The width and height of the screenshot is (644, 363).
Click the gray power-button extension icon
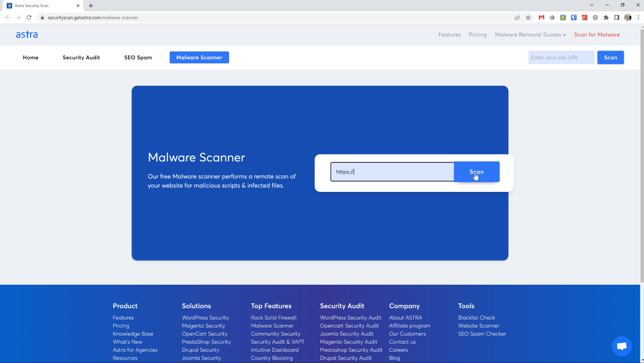pos(595,17)
